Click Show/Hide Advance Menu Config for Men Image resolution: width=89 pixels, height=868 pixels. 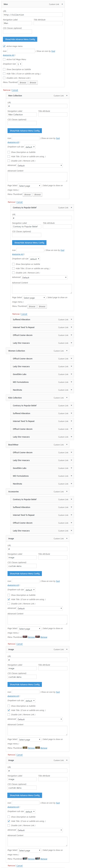(20, 39)
